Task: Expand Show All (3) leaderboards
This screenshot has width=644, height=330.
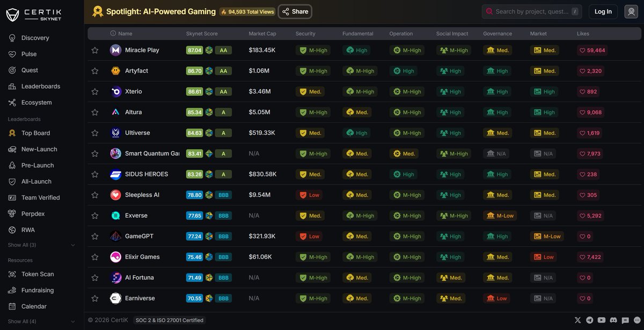Action: point(41,245)
